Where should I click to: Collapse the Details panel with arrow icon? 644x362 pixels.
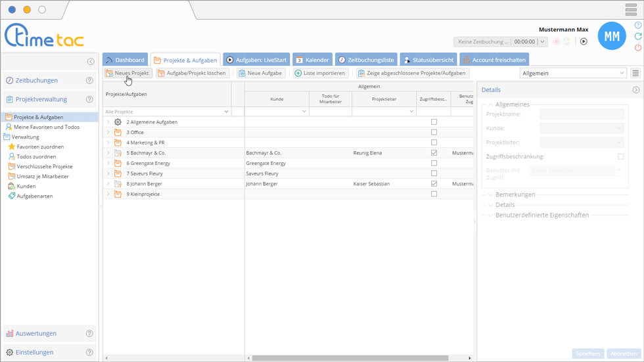[635, 90]
